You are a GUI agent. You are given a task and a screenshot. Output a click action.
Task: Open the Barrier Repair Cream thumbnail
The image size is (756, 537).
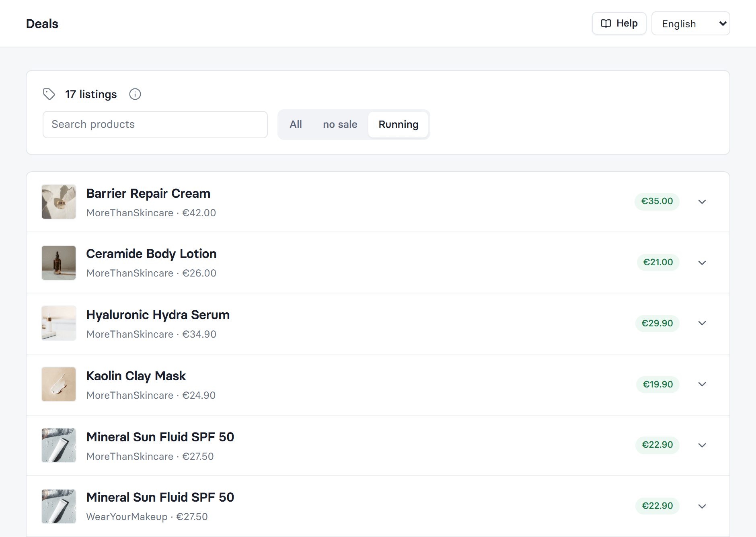59,202
